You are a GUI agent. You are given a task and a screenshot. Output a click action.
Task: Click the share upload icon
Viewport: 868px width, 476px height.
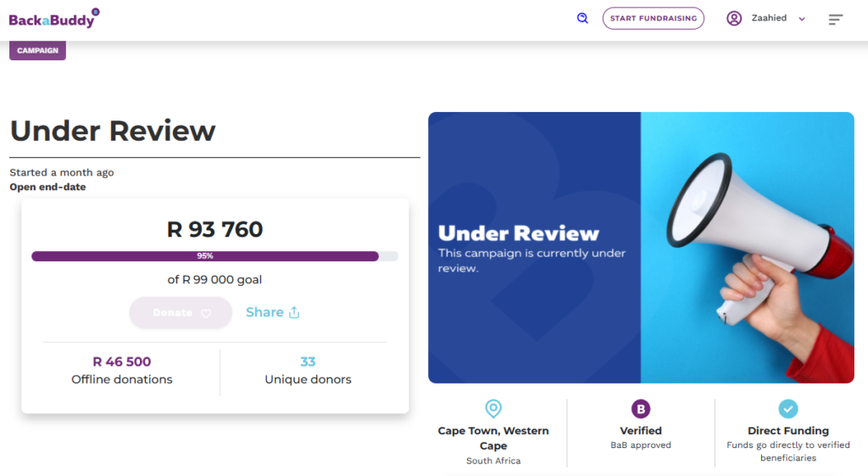[x=294, y=312]
